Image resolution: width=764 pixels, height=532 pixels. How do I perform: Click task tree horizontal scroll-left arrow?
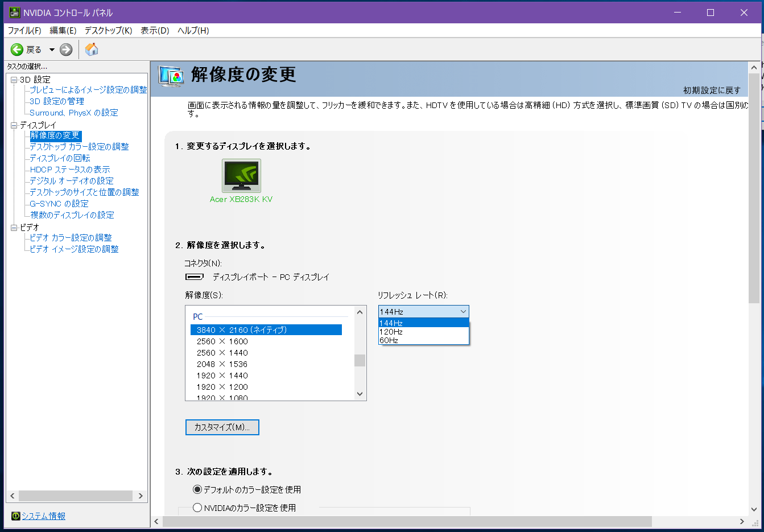click(x=13, y=496)
